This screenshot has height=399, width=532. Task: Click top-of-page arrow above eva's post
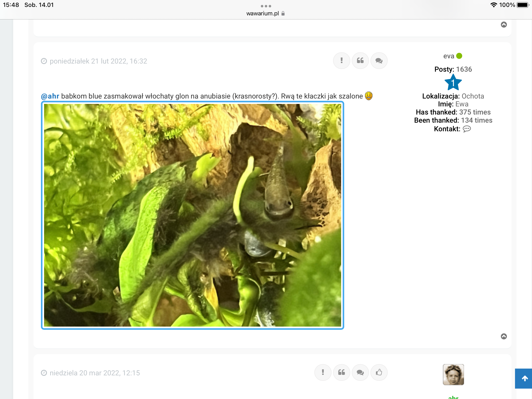[x=504, y=25]
